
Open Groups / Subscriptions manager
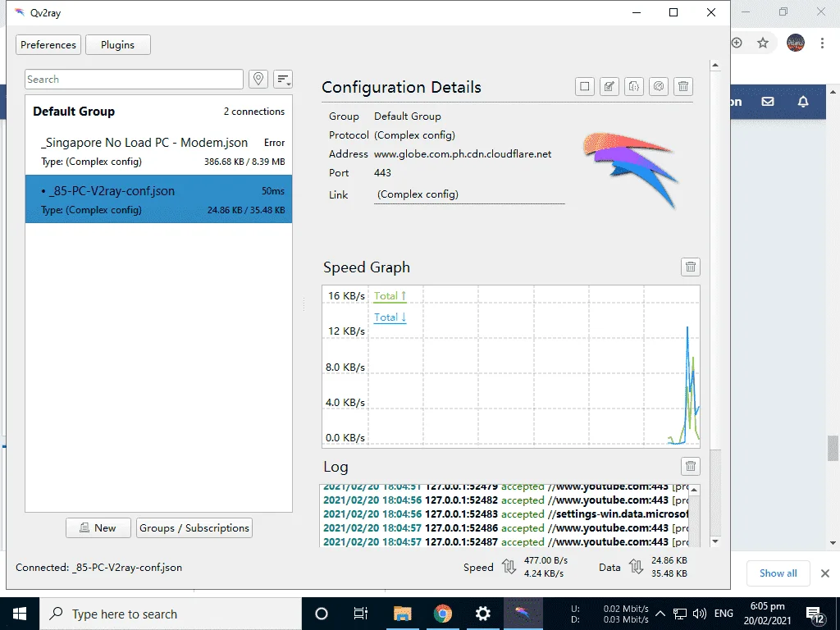(x=194, y=527)
